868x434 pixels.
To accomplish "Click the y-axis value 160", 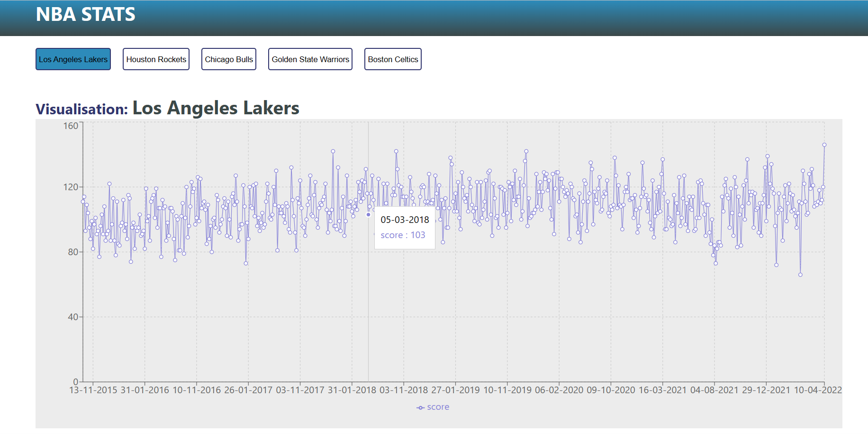I will click(71, 126).
